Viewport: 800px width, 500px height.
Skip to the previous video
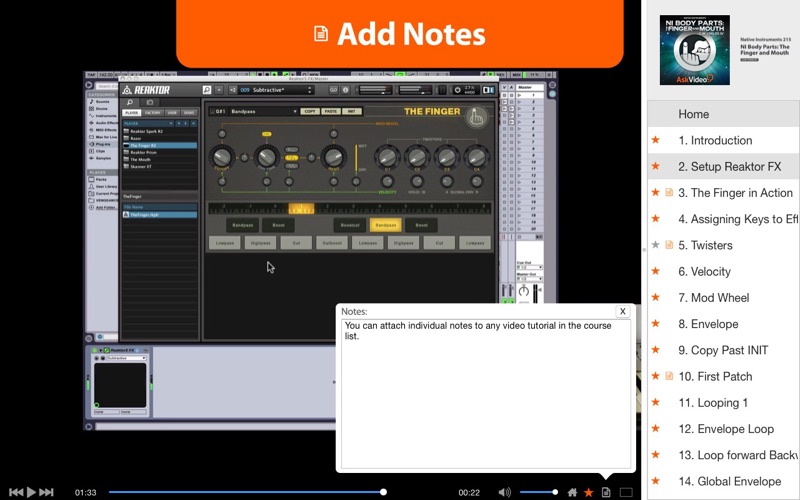coord(16,492)
